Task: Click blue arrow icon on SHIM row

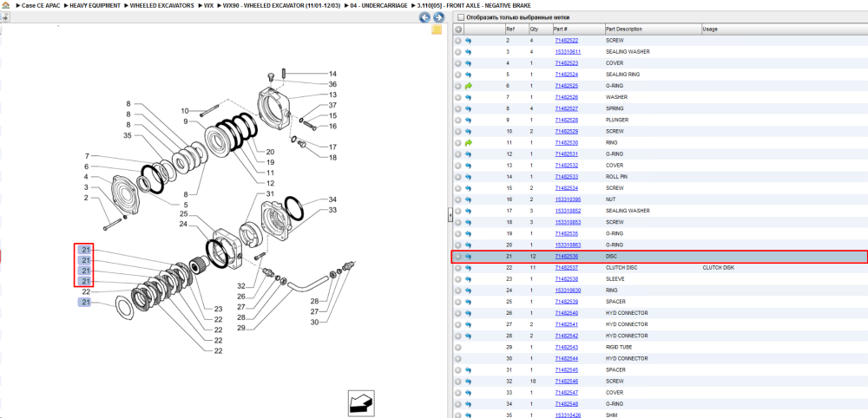Action: pyautogui.click(x=469, y=415)
